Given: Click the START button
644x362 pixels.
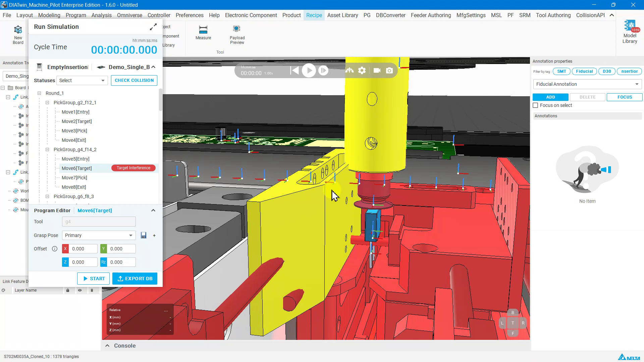Looking at the screenshot, I should pyautogui.click(x=94, y=279).
